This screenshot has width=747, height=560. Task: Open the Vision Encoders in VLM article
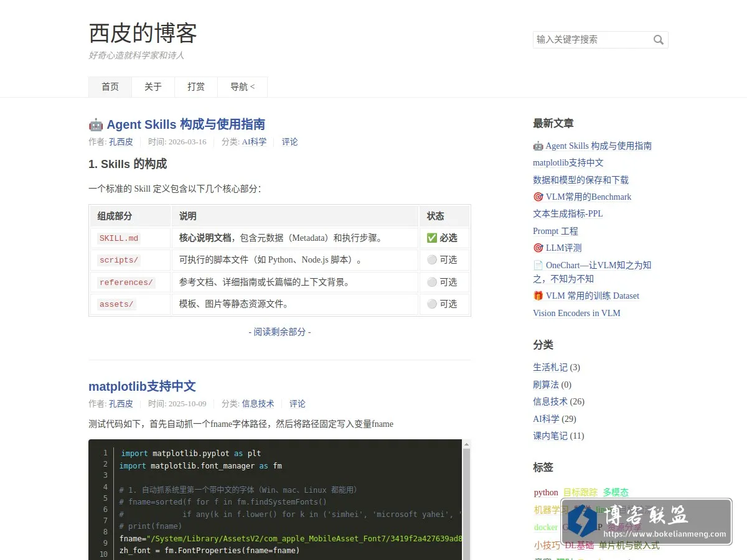[576, 314]
